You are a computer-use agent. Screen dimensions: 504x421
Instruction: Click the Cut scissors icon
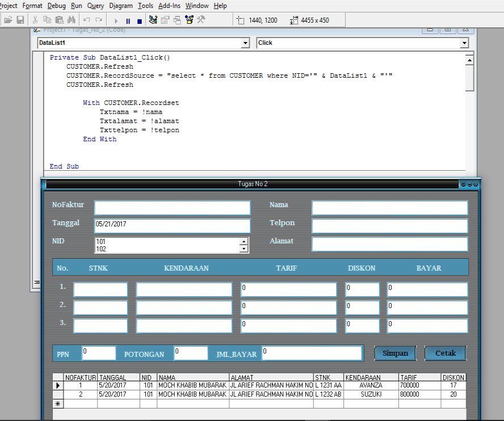[x=35, y=20]
